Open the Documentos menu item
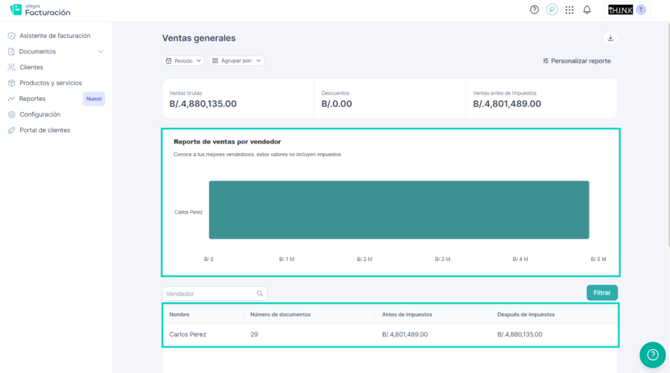Screen dimensions: 670x373 click(38, 52)
